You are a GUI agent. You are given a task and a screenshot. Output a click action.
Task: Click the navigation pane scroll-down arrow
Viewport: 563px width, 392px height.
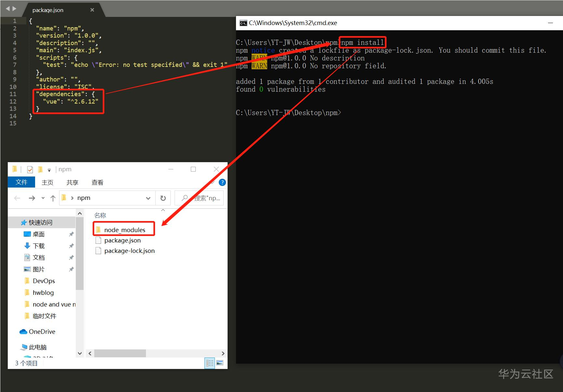(80, 353)
